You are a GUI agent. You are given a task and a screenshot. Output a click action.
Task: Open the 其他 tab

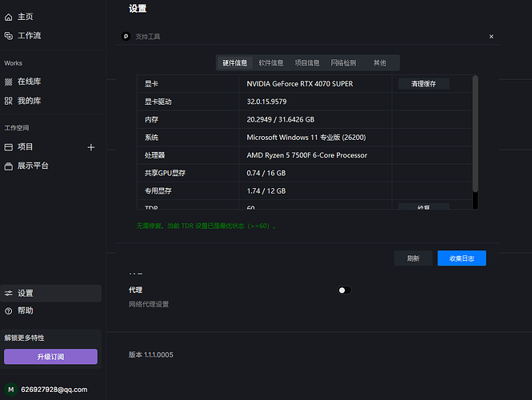pos(379,62)
